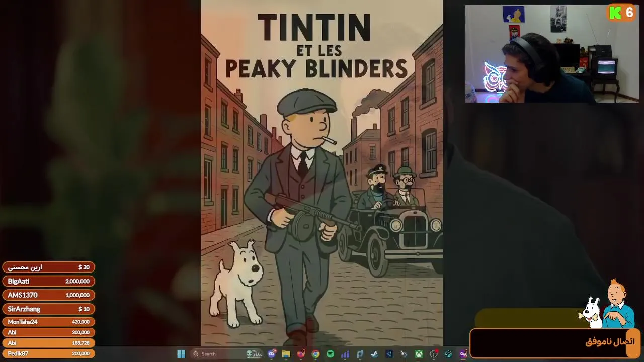
Task: Open Discord from the taskbar
Action: (x=272, y=354)
